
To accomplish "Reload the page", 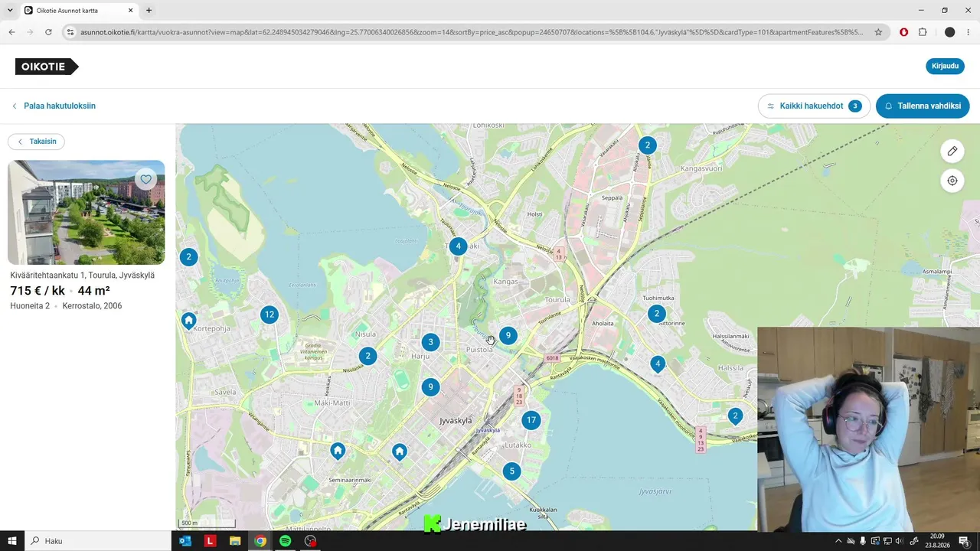I will 48,32.
